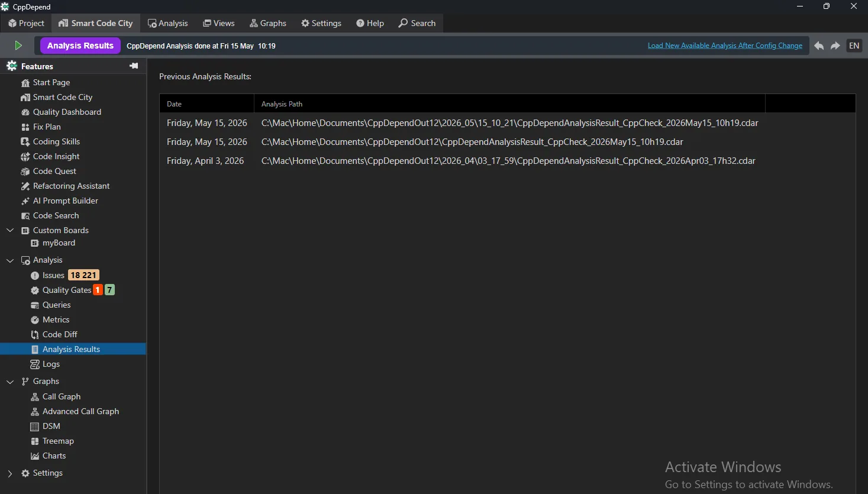
Task: Click the Metrics icon
Action: 34,320
